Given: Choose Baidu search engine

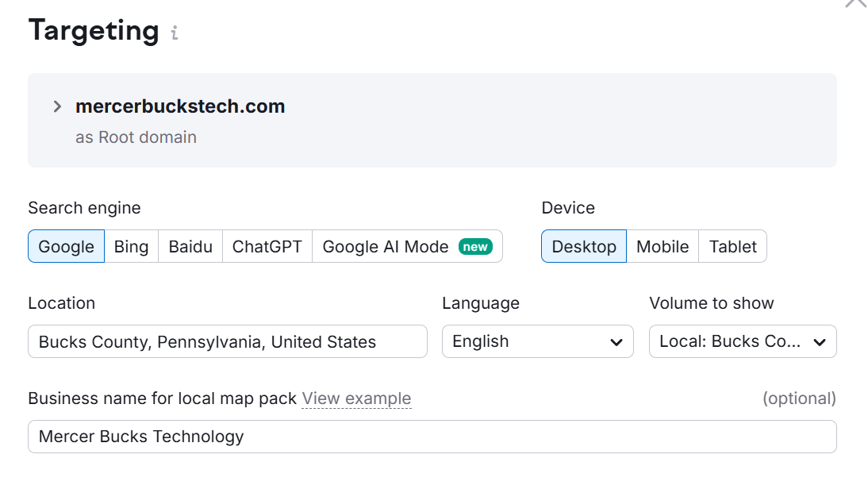Looking at the screenshot, I should (x=190, y=247).
